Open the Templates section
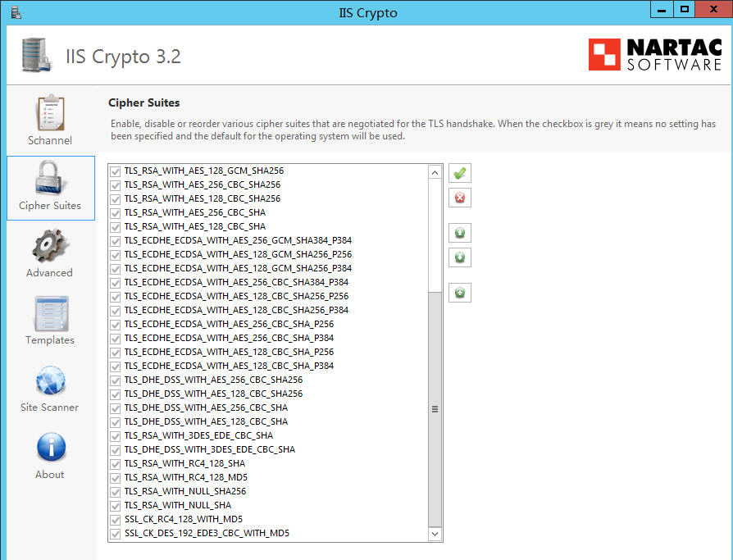This screenshot has width=733, height=560. (x=50, y=321)
